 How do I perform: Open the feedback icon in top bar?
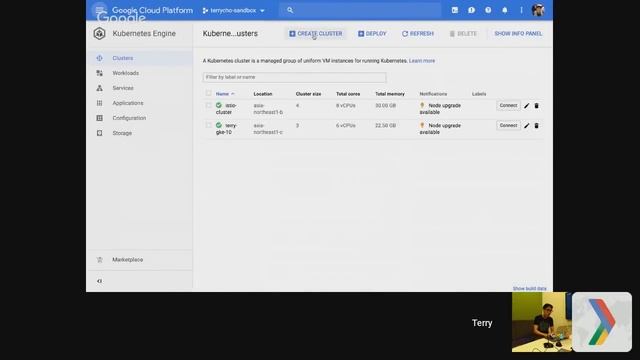tap(471, 10)
